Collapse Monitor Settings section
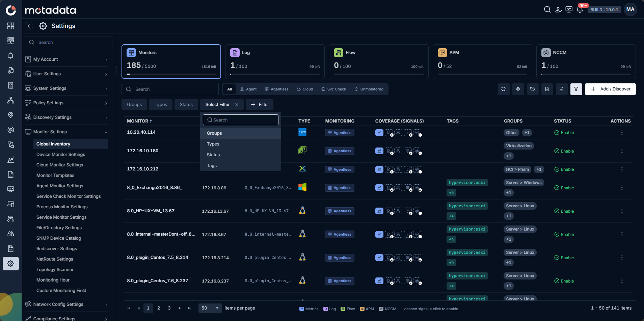Screen dimensions: 644x321 tap(66, 132)
